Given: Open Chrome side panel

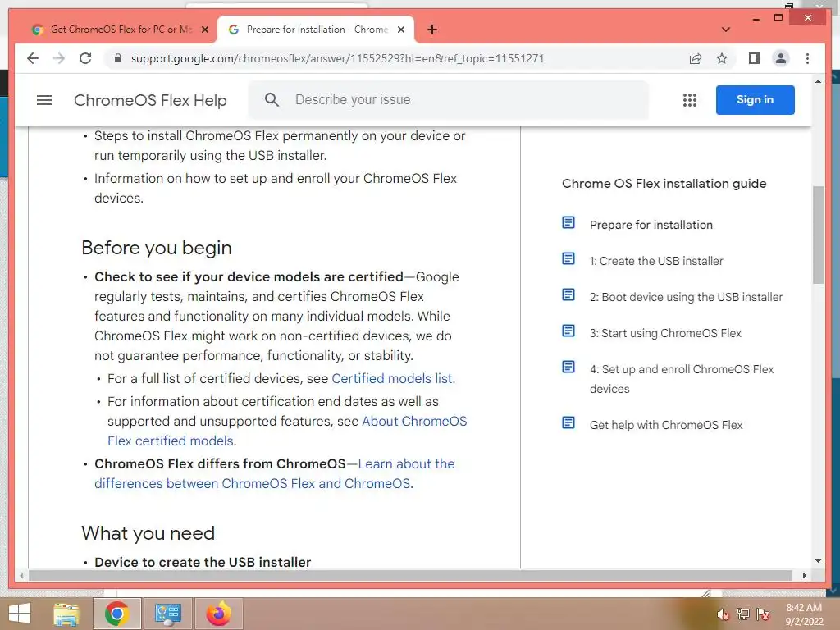Looking at the screenshot, I should click(755, 58).
